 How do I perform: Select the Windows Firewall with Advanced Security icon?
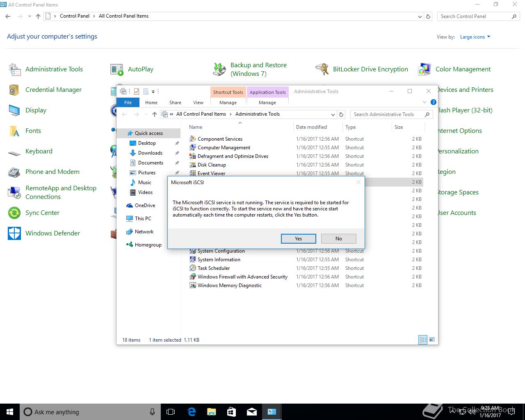point(193,277)
